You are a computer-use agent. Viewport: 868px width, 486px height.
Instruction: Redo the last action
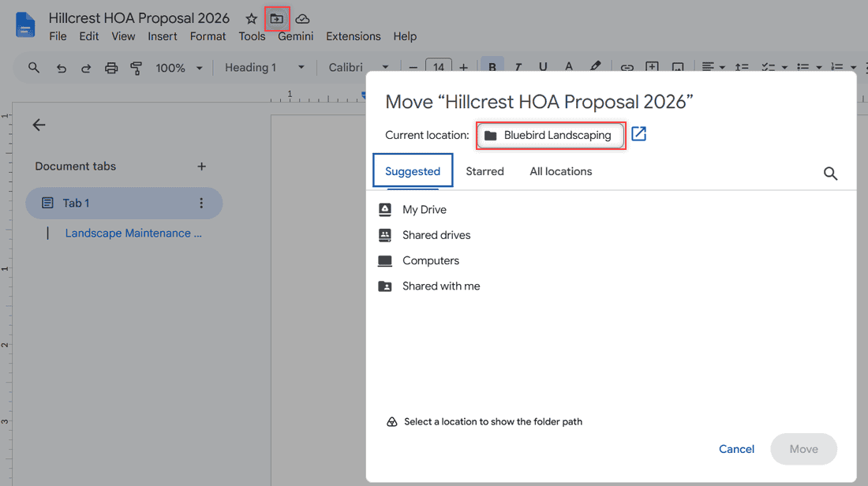[86, 68]
